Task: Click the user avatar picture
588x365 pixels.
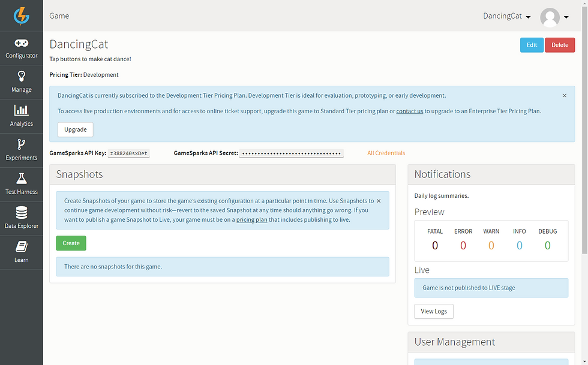Action: click(550, 17)
